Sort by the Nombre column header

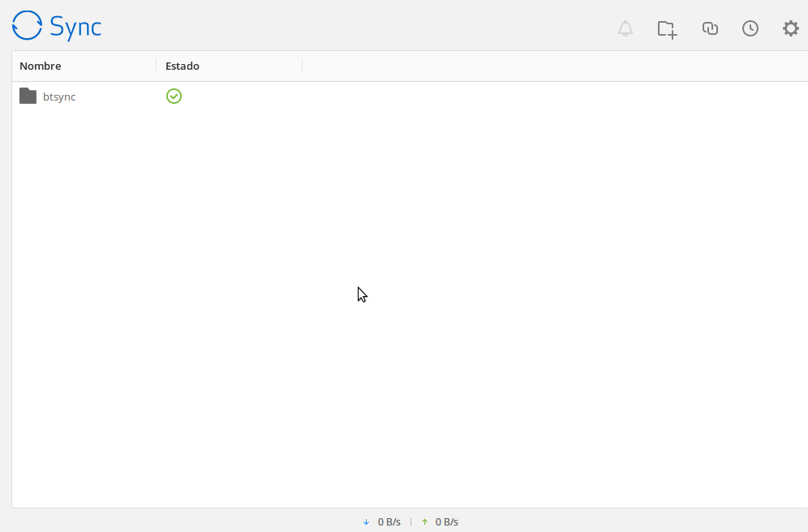coord(41,66)
